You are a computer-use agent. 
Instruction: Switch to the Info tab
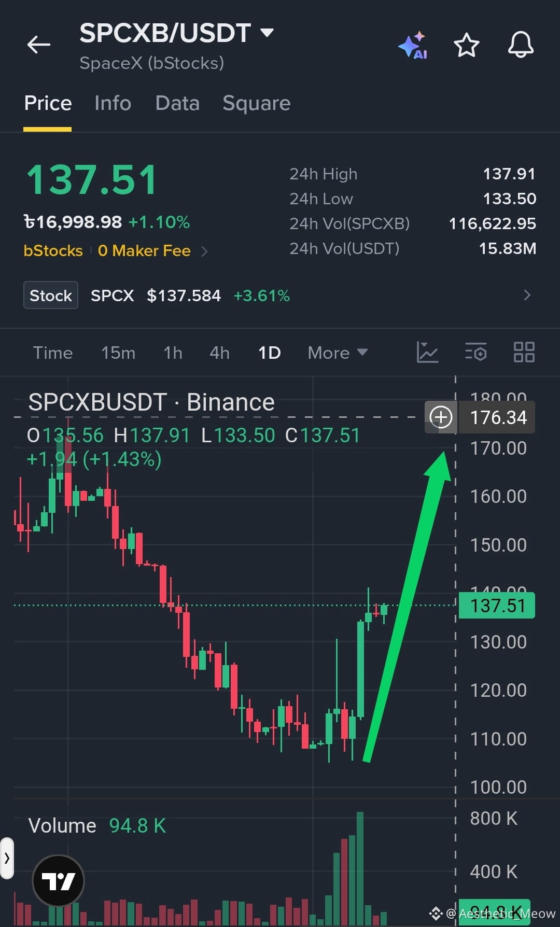click(x=113, y=103)
